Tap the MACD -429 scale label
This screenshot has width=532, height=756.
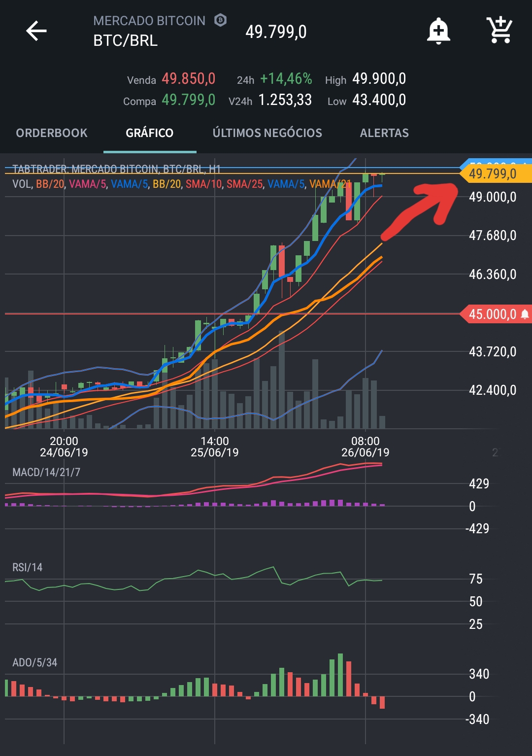pyautogui.click(x=477, y=529)
